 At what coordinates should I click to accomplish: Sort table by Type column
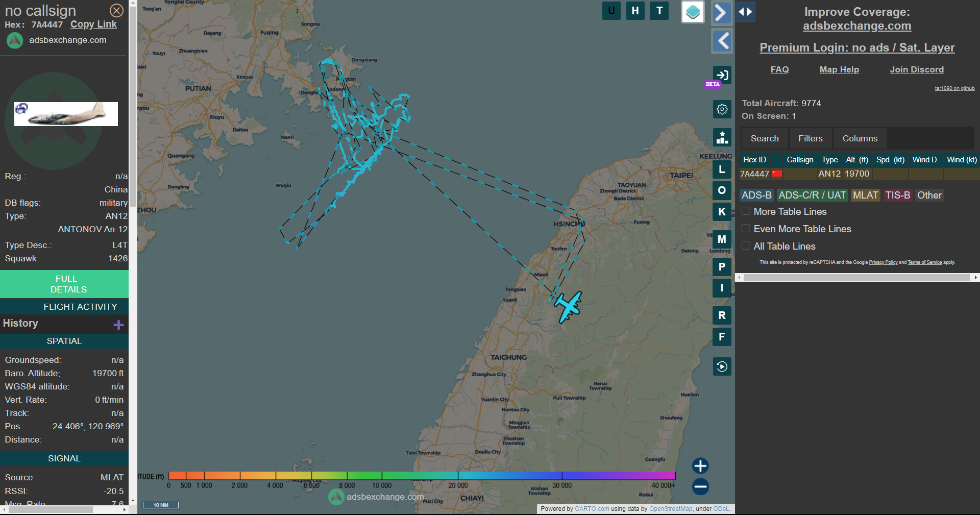[x=829, y=160]
